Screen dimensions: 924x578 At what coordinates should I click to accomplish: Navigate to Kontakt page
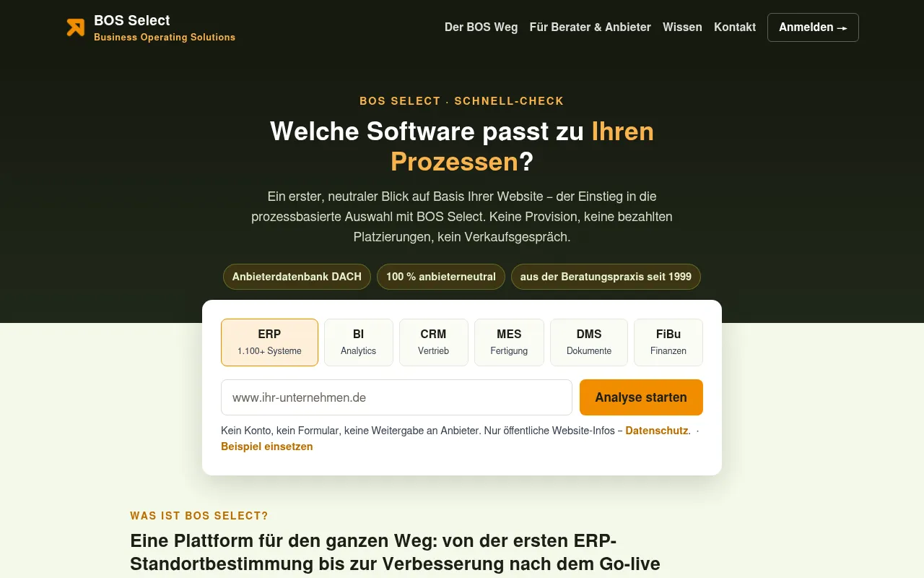click(x=735, y=27)
